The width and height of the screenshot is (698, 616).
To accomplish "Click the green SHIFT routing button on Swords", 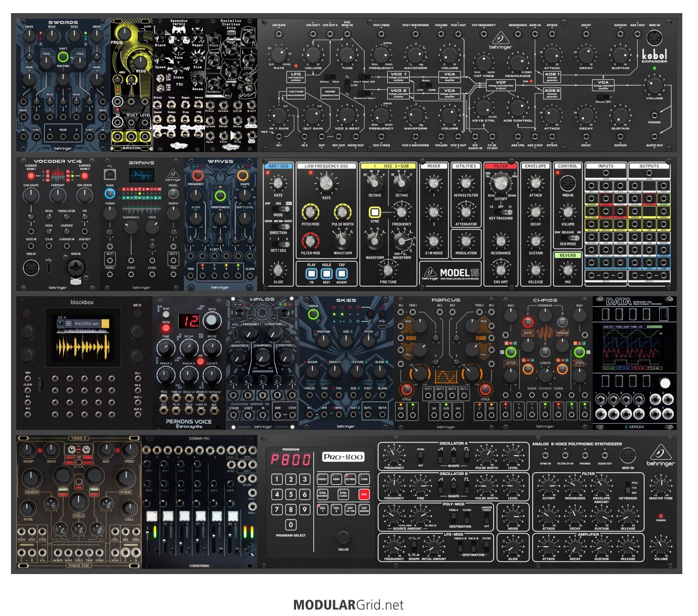I will pos(63,57).
